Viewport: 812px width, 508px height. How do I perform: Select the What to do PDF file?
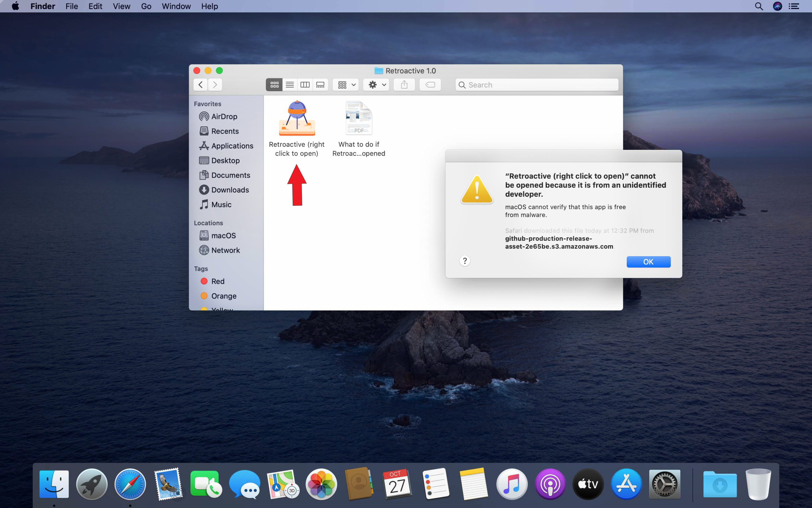[x=359, y=118]
